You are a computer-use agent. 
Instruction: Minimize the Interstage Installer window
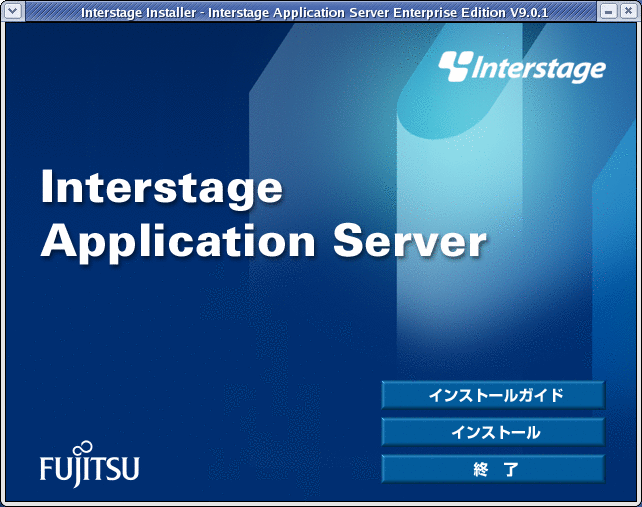pos(609,11)
